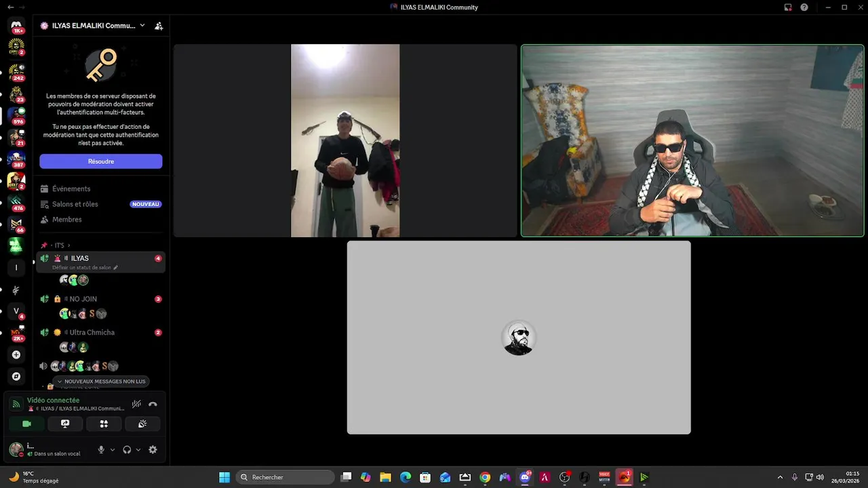Open the Discover servers compass icon

pyautogui.click(x=16, y=376)
